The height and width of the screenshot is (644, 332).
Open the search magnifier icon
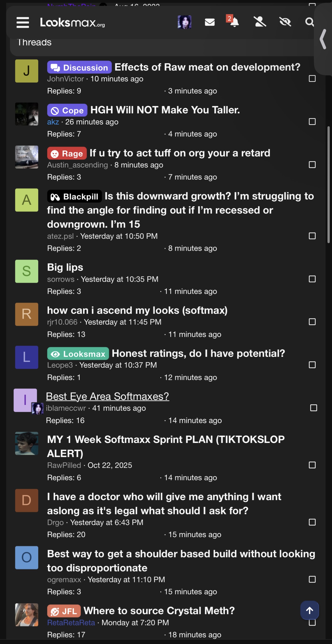[309, 22]
